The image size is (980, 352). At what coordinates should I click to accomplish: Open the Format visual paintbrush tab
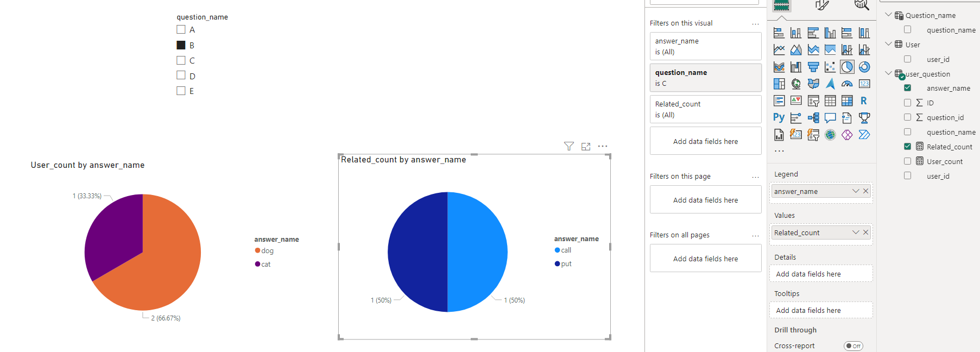pyautogui.click(x=821, y=5)
